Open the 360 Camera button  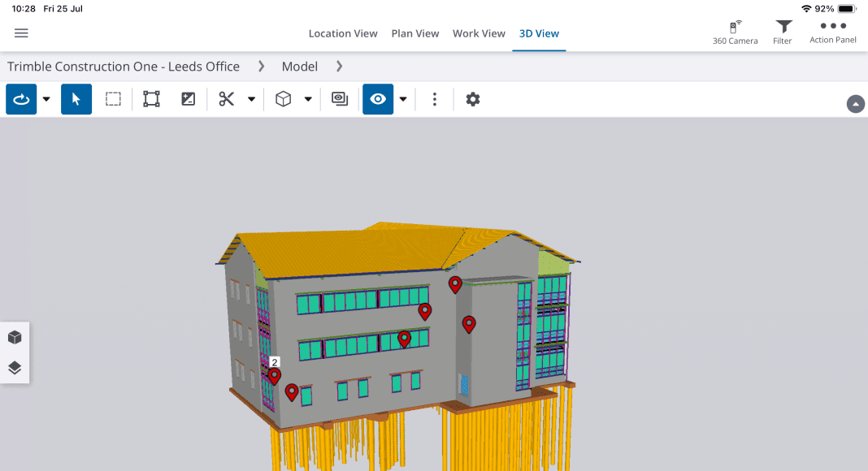tap(735, 32)
